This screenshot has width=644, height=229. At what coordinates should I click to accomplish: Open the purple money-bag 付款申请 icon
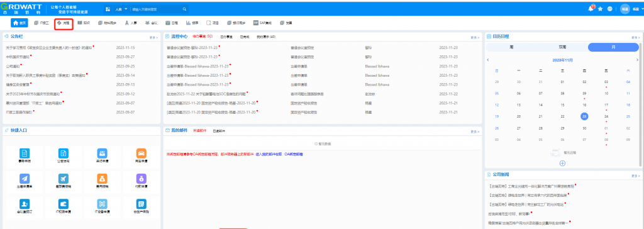(142, 179)
